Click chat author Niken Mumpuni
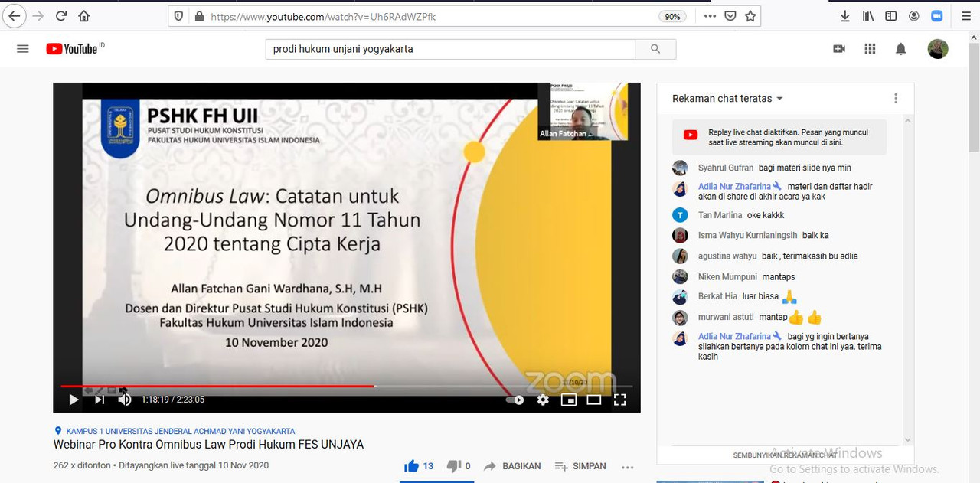 tap(727, 276)
